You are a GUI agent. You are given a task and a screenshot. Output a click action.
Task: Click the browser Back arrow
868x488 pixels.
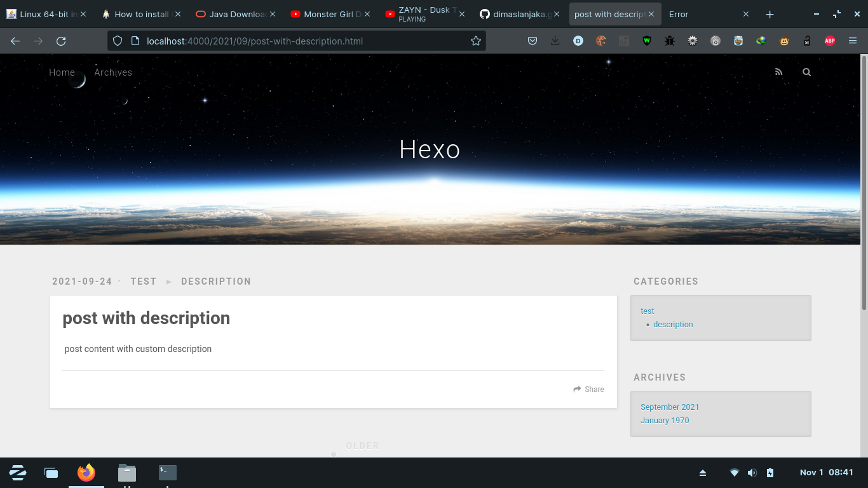(x=15, y=41)
